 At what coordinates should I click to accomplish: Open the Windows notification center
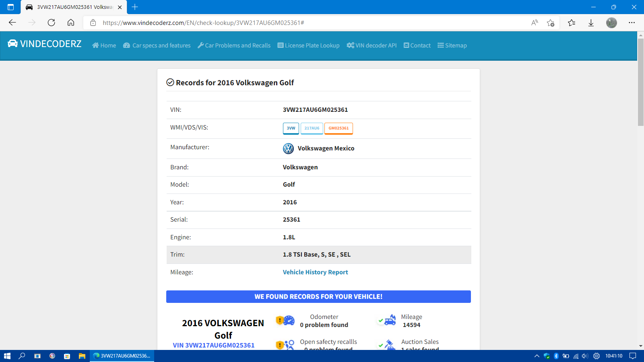click(x=633, y=356)
